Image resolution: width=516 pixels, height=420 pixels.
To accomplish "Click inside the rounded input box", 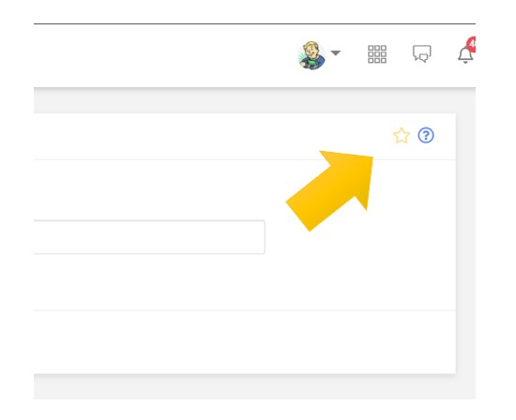I will (149, 237).
